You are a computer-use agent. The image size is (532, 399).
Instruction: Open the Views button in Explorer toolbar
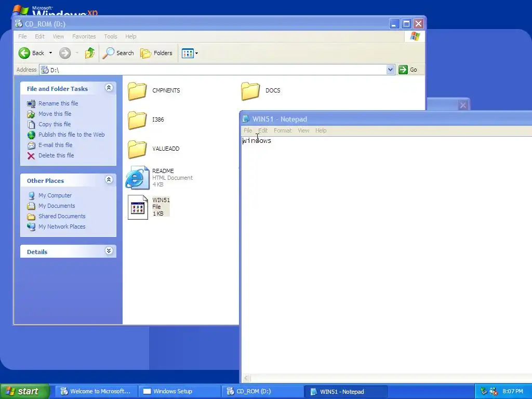coord(188,53)
